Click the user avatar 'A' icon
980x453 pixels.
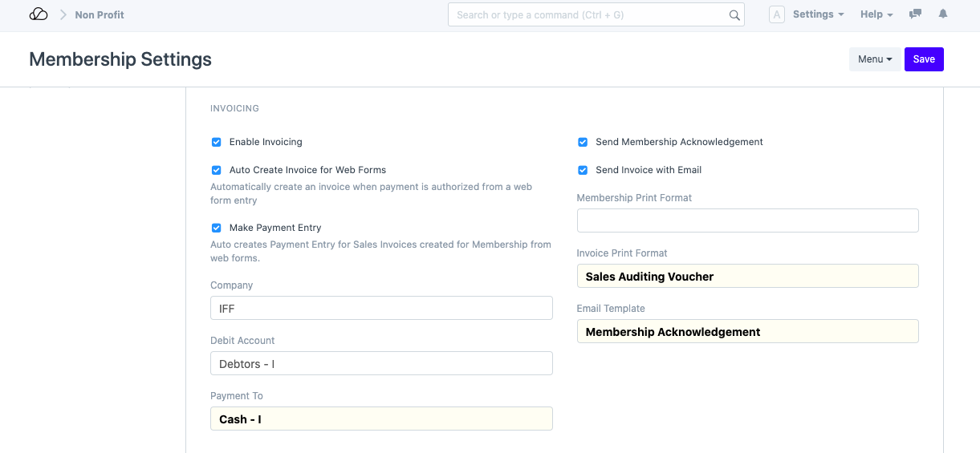click(x=776, y=14)
